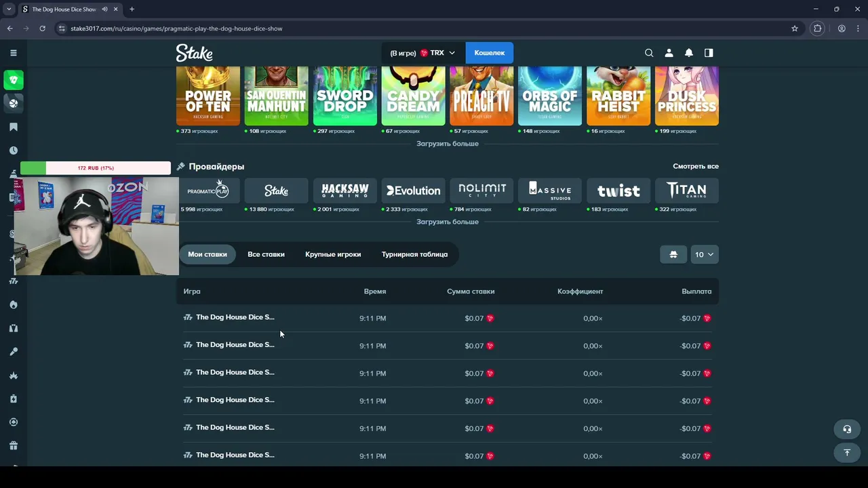Click the Сумма ставки column header
868x488 pixels.
[x=471, y=291]
